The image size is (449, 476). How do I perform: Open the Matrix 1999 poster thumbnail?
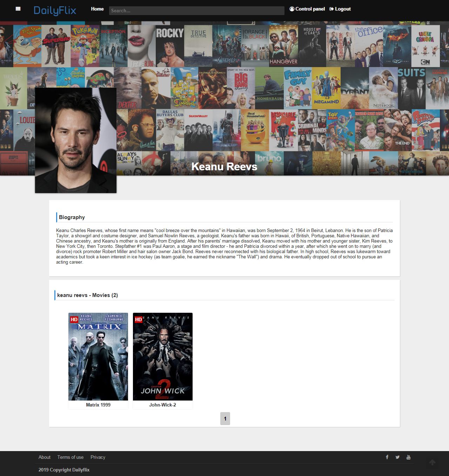98,357
